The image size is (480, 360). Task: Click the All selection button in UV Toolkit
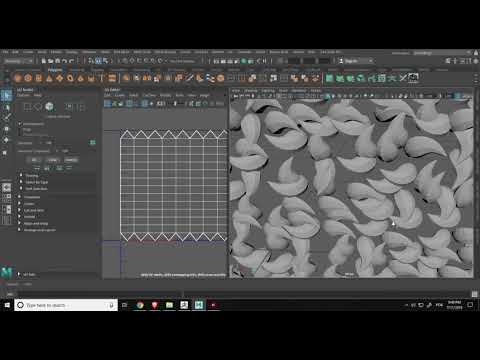[35, 160]
